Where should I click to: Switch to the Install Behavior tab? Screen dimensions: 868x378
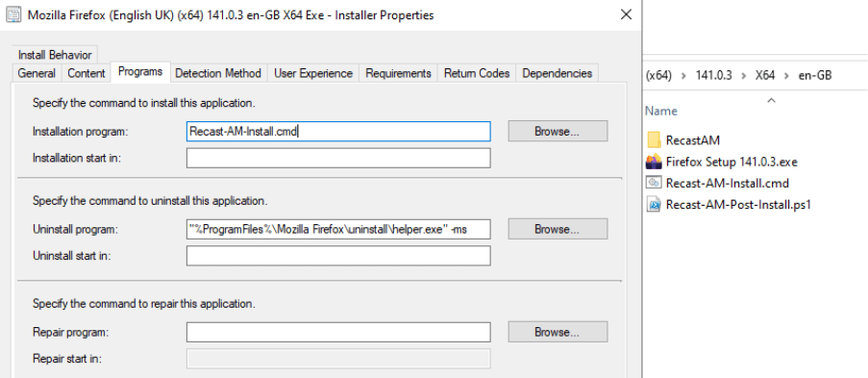(55, 55)
